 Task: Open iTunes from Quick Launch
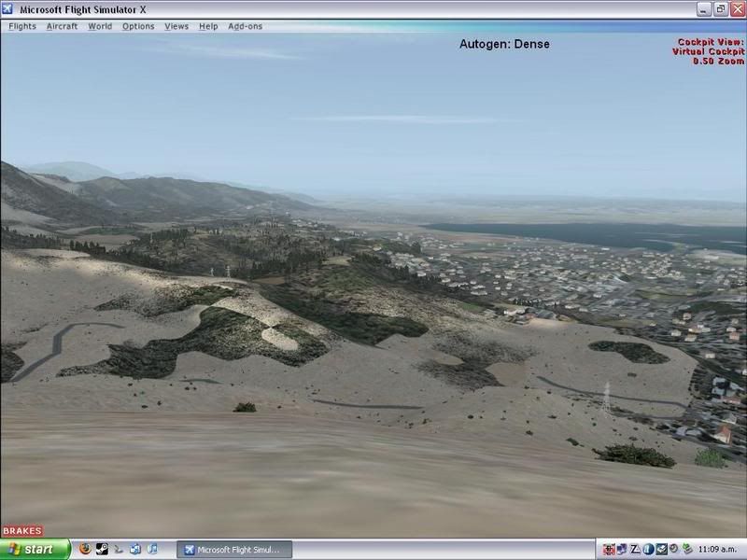pos(152,550)
